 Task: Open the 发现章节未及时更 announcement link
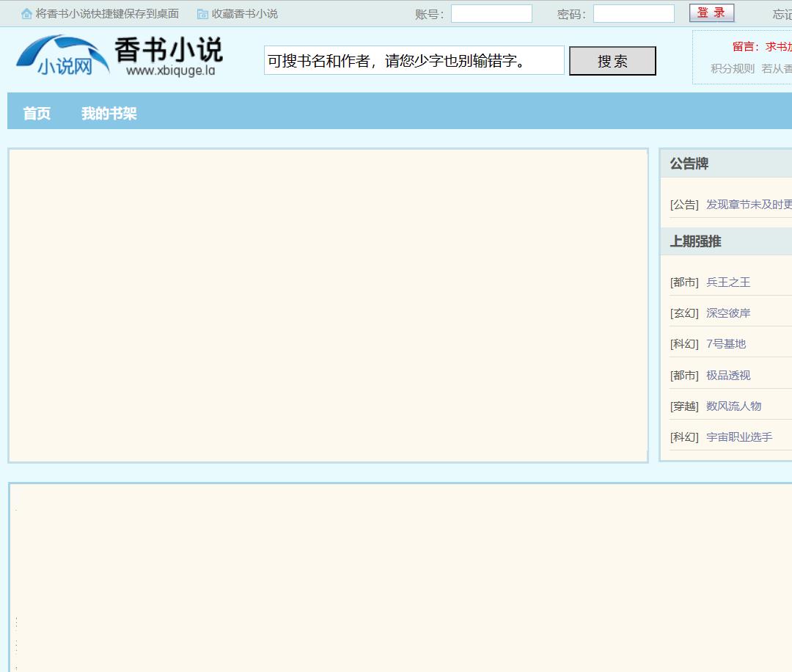pyautogui.click(x=748, y=205)
